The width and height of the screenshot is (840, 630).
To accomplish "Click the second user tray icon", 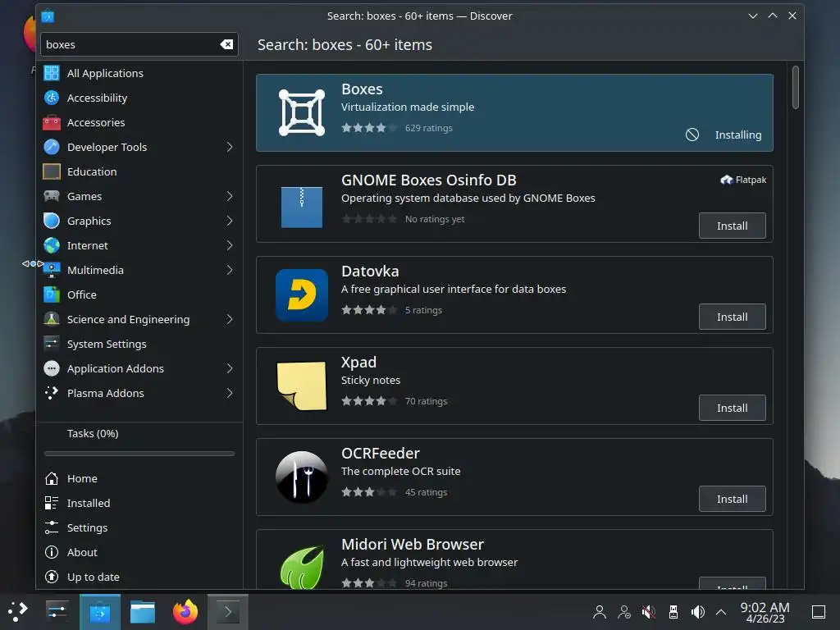I will pos(624,612).
